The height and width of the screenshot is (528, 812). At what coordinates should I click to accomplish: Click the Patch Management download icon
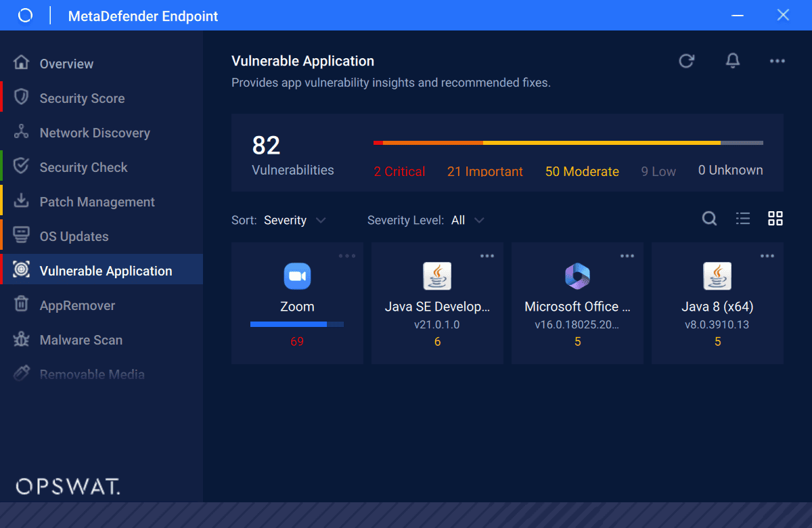(x=22, y=201)
